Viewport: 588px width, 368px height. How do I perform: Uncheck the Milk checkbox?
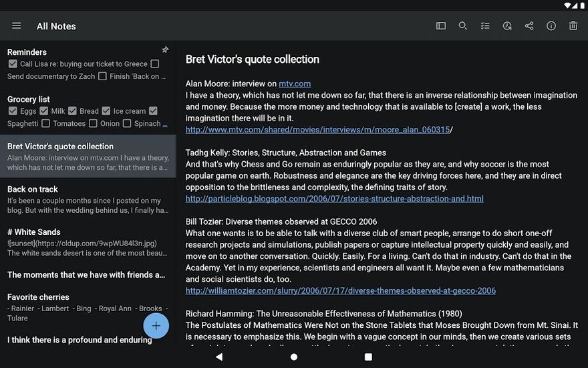pyautogui.click(x=44, y=111)
